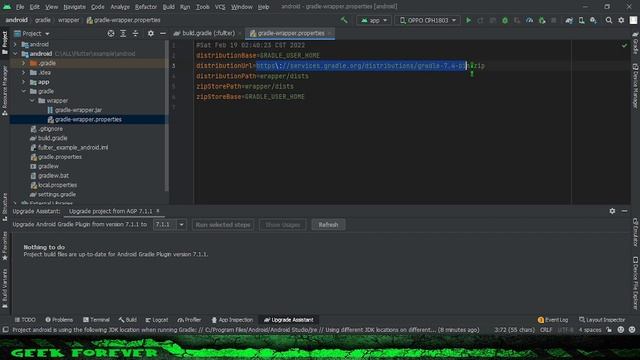Start debugging with the green bug icon

coord(505,20)
